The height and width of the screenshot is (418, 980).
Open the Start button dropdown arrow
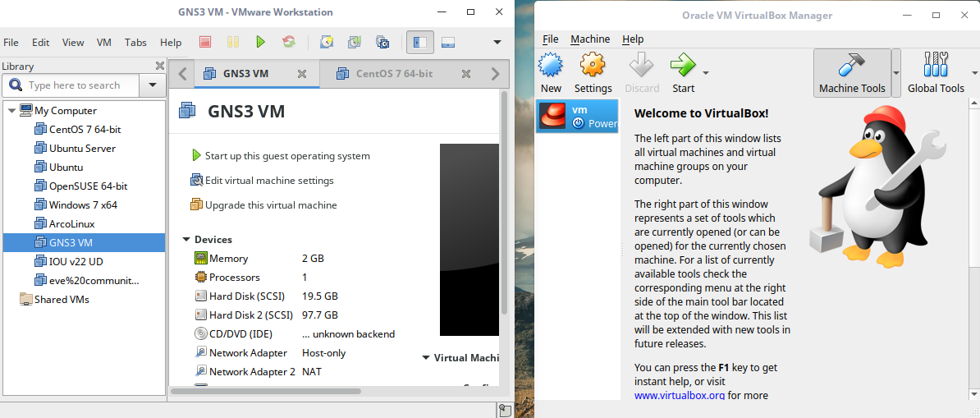[706, 72]
